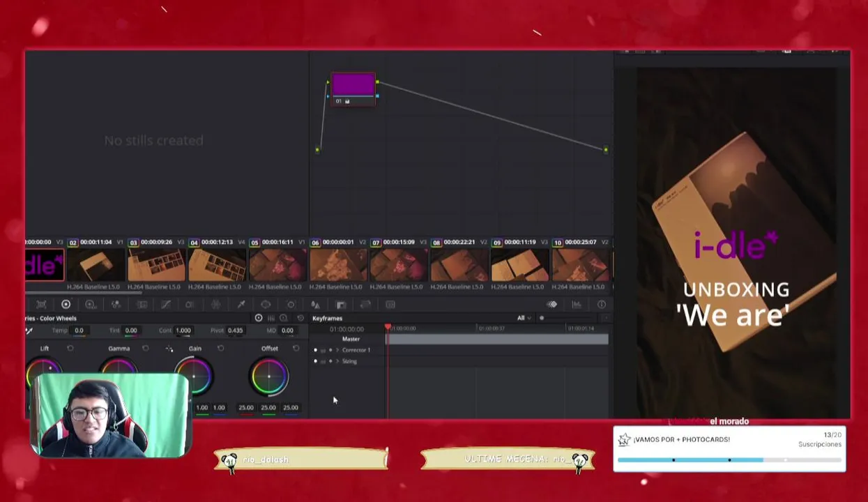
Task: Activate the white point picker crosshair
Action: 169,349
